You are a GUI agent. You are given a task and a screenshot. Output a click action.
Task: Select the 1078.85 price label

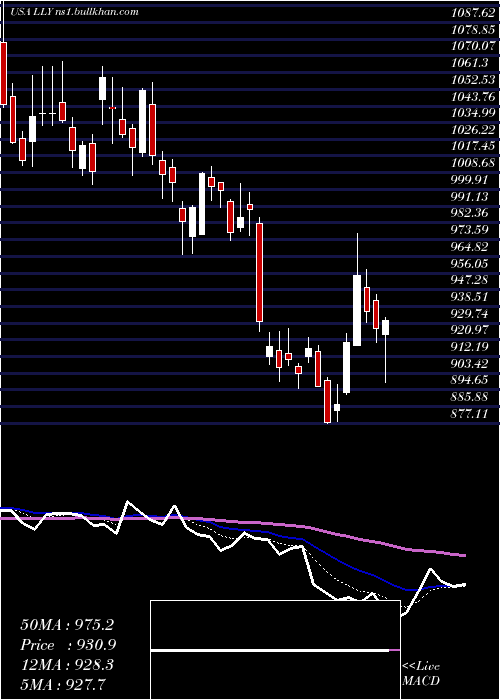475,30
